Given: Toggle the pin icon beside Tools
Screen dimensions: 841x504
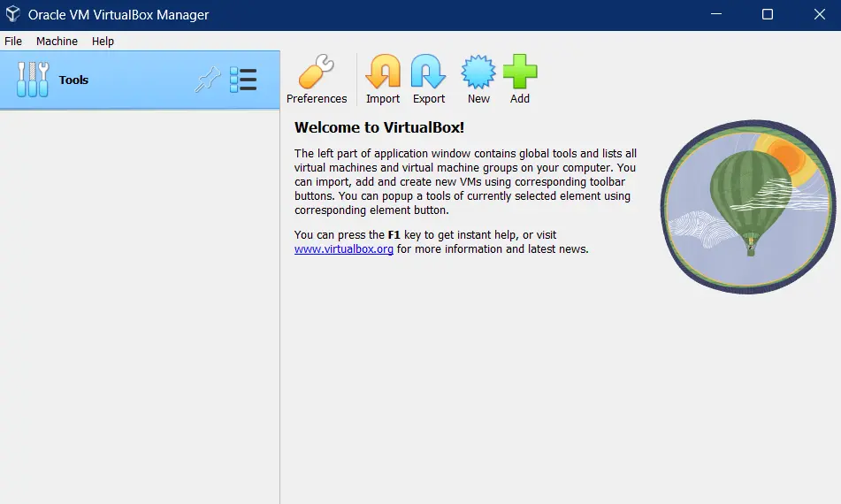Looking at the screenshot, I should tap(208, 80).
